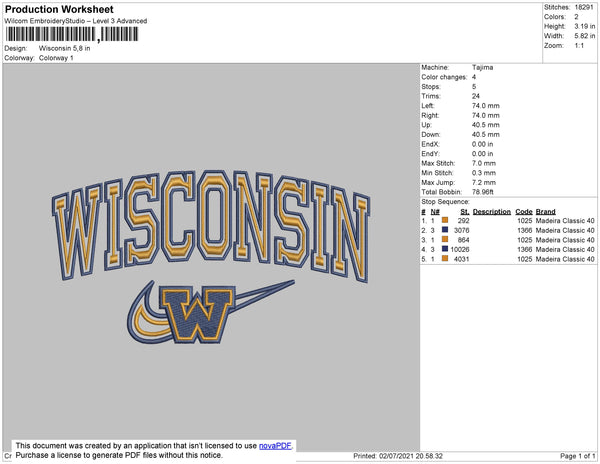Viewport: 600px width, 464px height.
Task: Select the Min Stitch value '0.3 mm'
Action: 484,173
